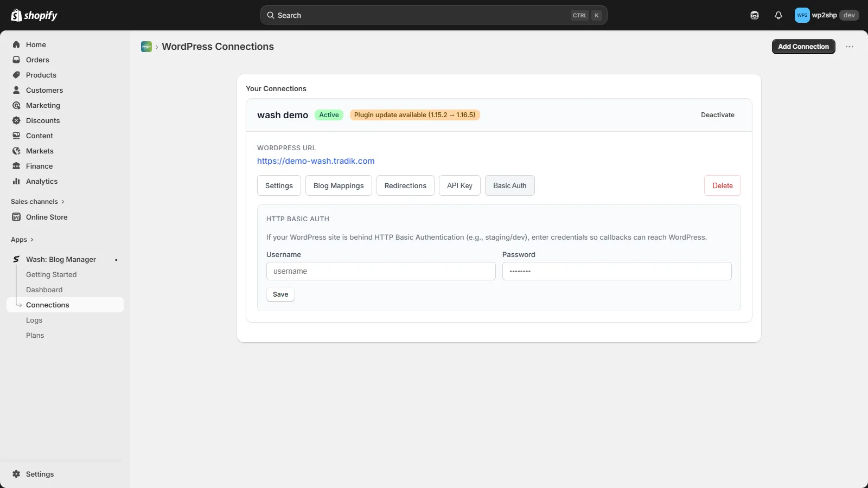The width and height of the screenshot is (868, 488).
Task: Click the Marketing target icon
Action: [x=16, y=105]
